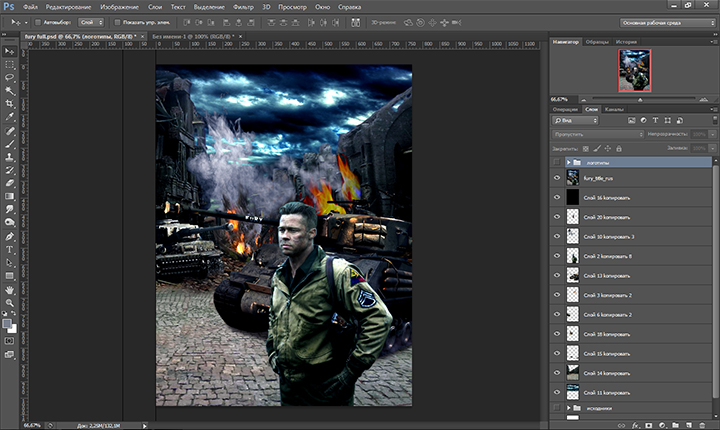This screenshot has width=720, height=430.
Task: Click the Navigator preview thumbnail
Action: pos(632,72)
